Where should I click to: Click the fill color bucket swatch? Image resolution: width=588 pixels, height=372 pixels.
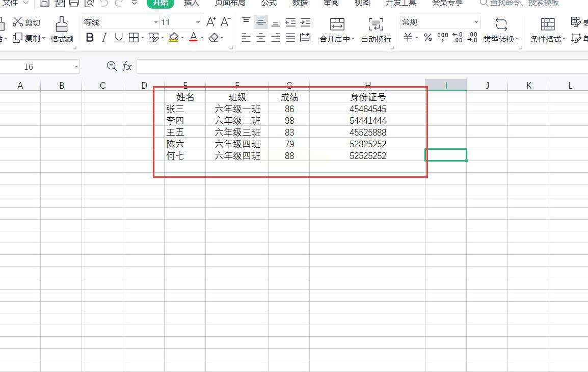(173, 38)
